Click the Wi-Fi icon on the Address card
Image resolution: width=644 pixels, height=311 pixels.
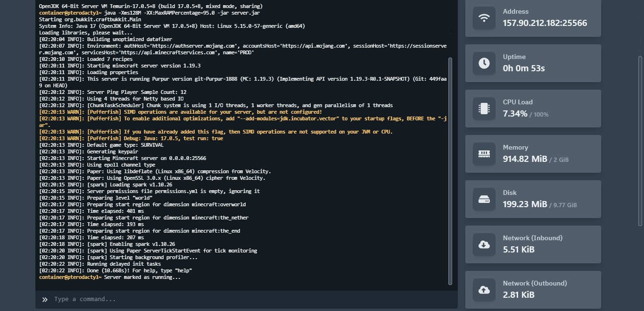click(484, 18)
